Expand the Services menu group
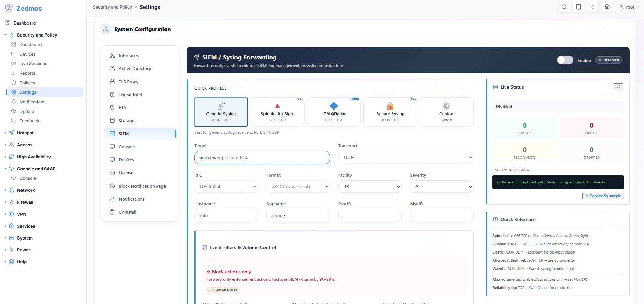 [x=26, y=226]
